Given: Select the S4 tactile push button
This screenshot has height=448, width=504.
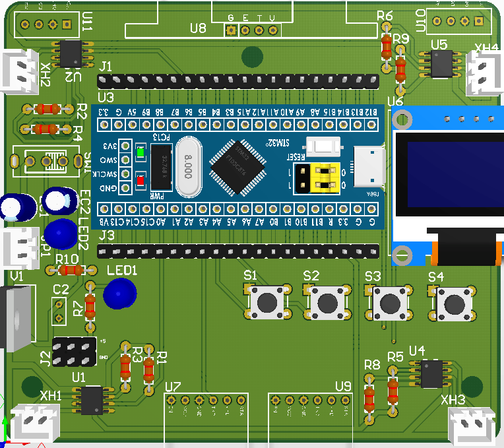Looking at the screenshot, I should [x=453, y=303].
